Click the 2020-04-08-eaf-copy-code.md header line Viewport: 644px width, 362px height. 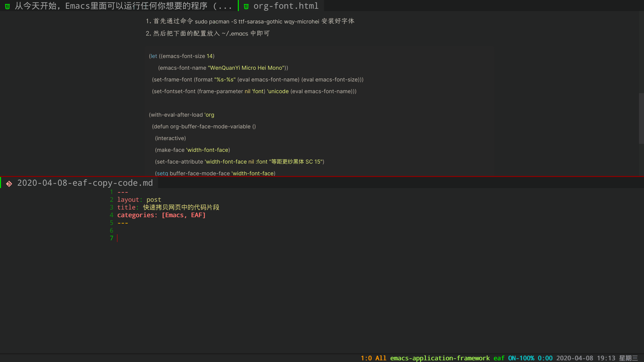(x=85, y=183)
